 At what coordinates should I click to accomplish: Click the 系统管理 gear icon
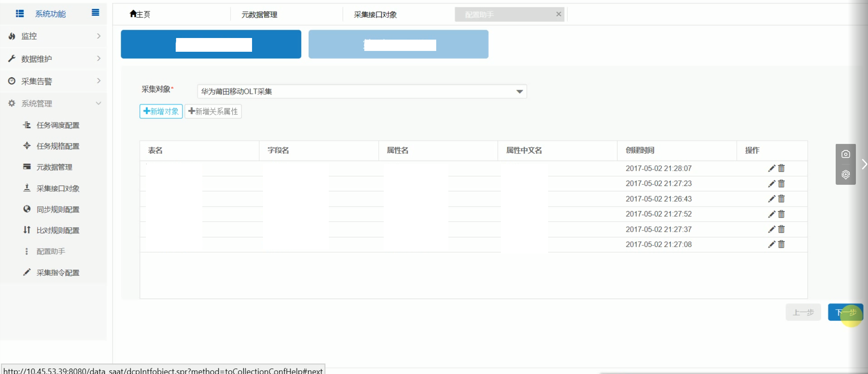[12, 104]
